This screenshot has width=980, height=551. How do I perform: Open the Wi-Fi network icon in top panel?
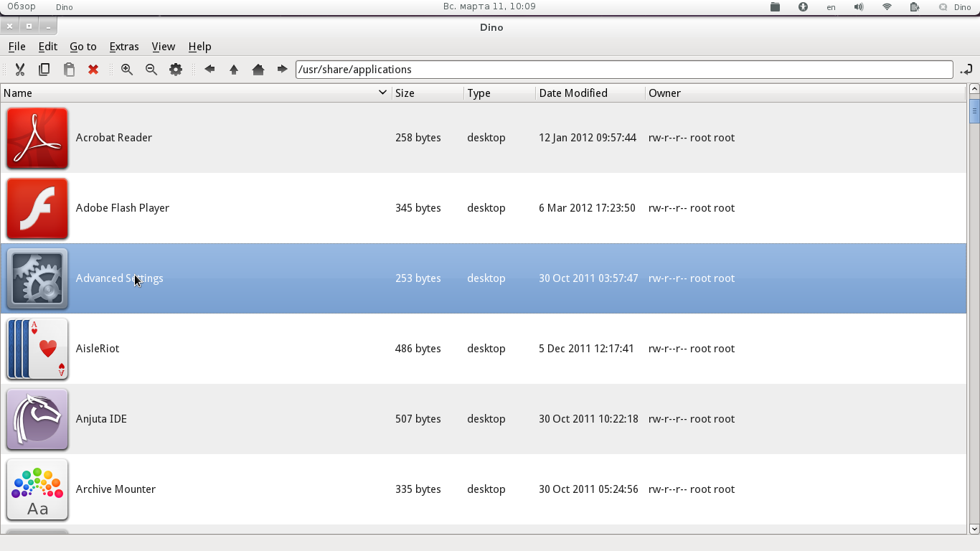click(x=887, y=7)
